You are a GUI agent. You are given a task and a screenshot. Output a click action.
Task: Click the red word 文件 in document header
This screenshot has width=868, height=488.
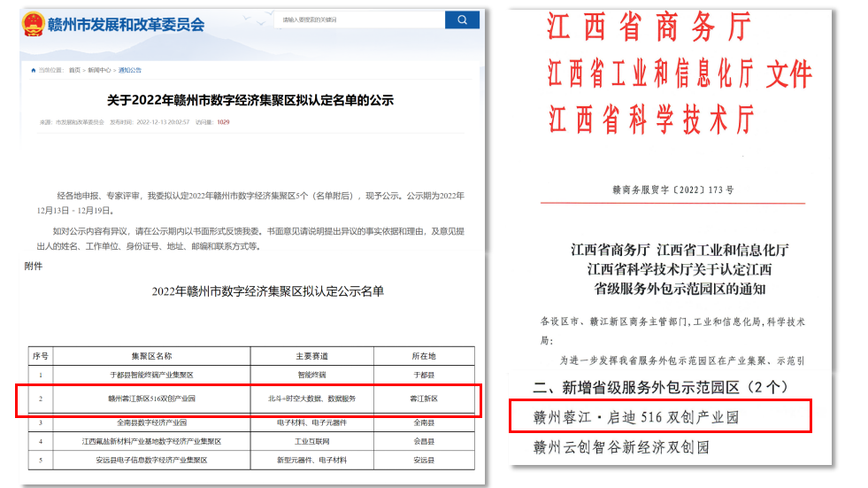(789, 74)
